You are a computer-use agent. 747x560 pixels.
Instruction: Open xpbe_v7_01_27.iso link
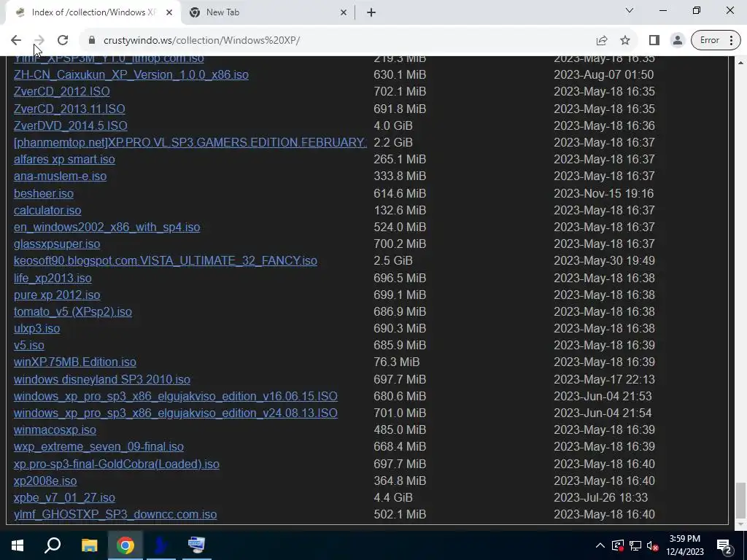pyautogui.click(x=64, y=497)
